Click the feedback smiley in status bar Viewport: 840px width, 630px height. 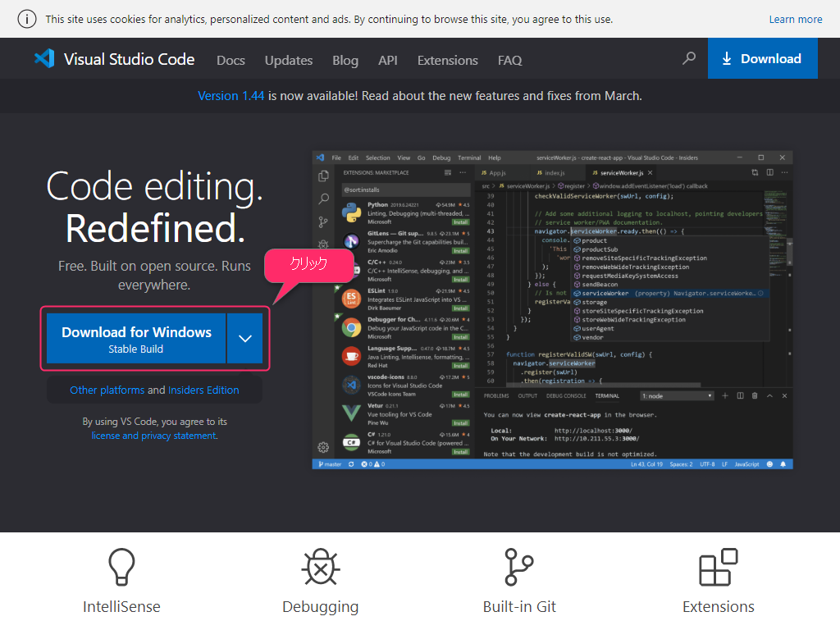(769, 464)
